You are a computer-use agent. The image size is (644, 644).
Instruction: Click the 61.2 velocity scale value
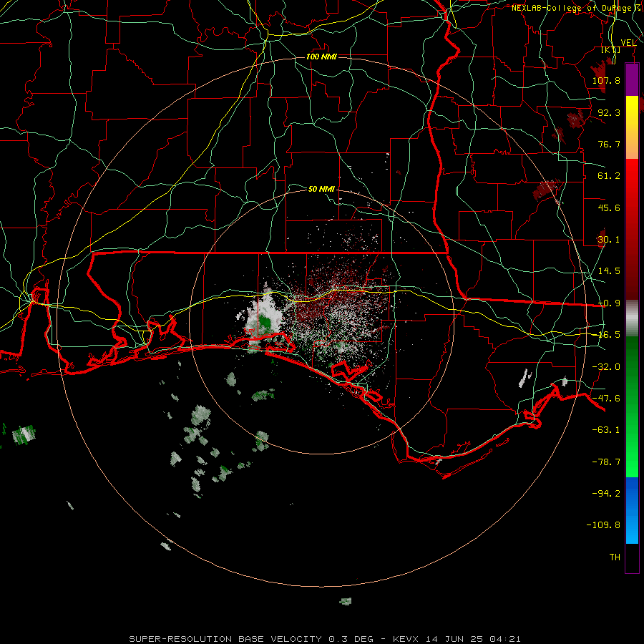tap(609, 176)
